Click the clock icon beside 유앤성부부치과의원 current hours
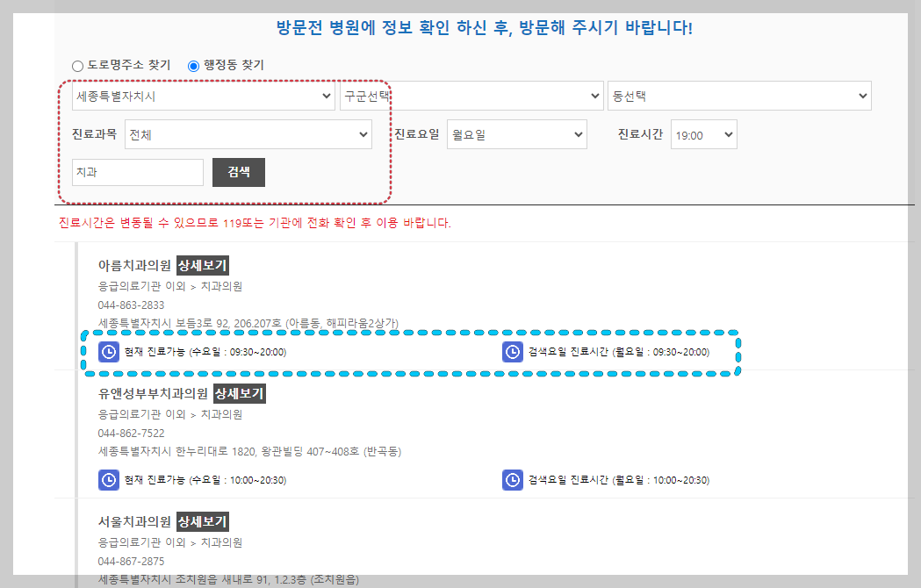921x588 pixels. tap(109, 480)
